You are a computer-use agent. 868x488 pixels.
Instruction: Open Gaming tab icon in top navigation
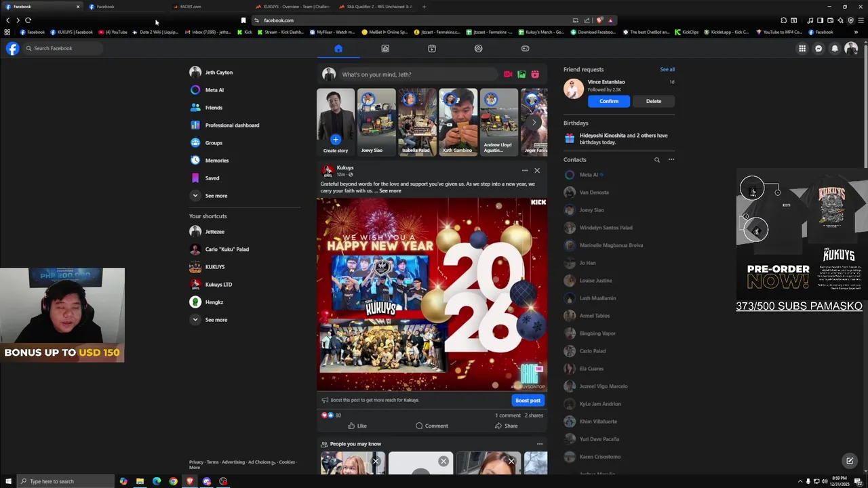pos(525,48)
